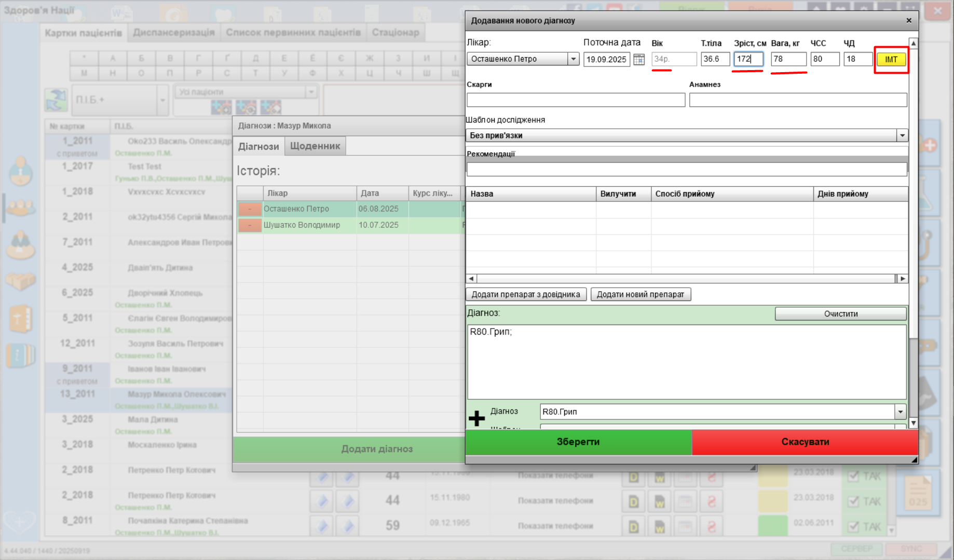Click the right scroll arrow under medications table
Image resolution: width=954 pixels, height=560 pixels.
click(903, 279)
